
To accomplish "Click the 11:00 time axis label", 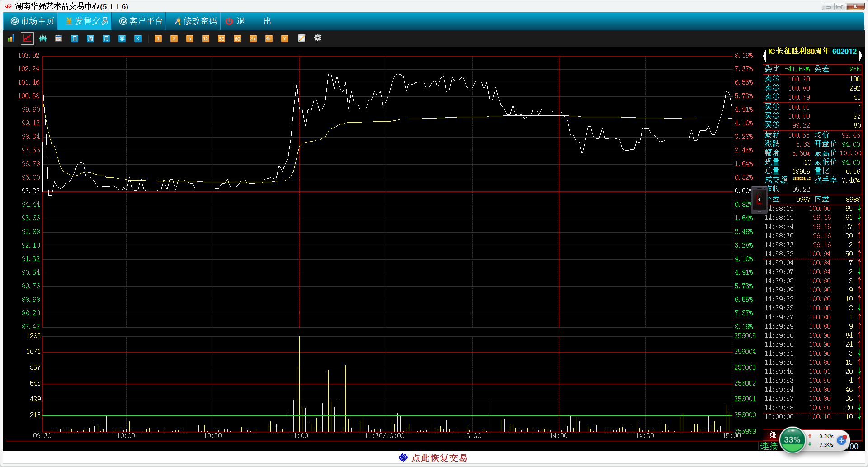I will [299, 436].
